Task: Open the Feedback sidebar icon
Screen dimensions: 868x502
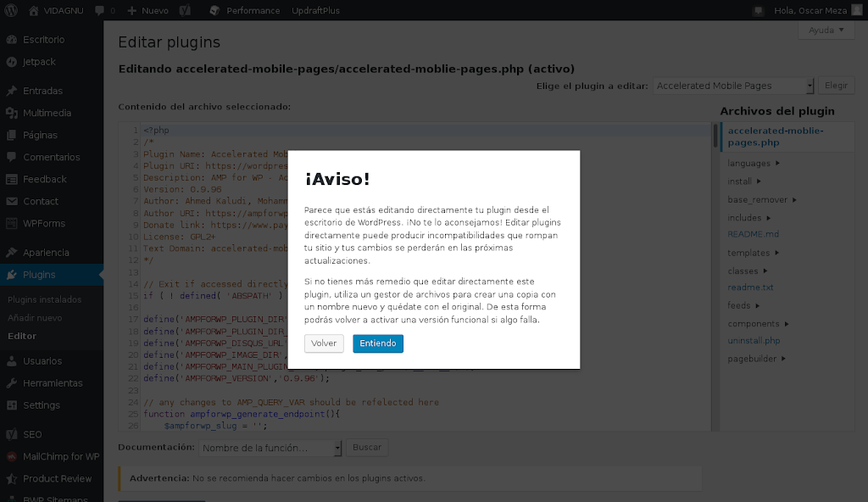Action: [x=12, y=180]
